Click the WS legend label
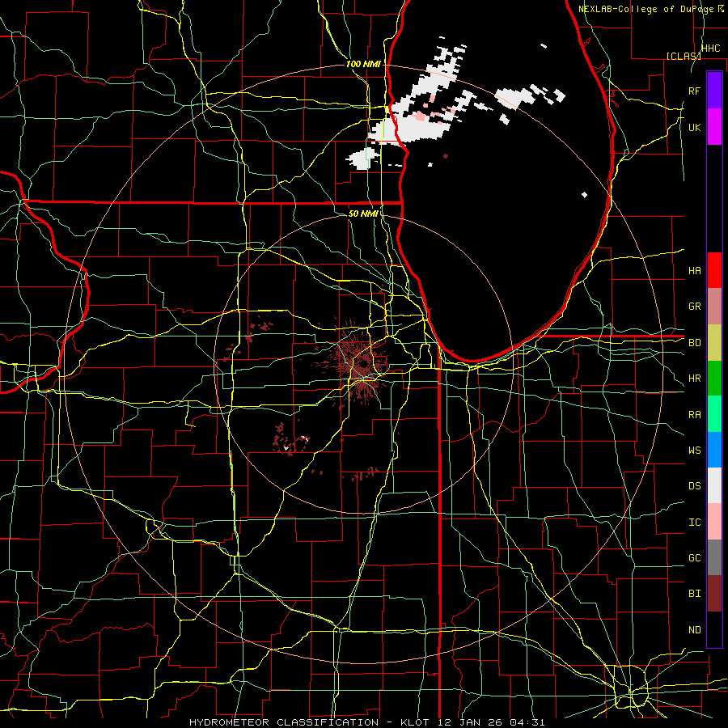This screenshot has height=728, width=728. (695, 451)
